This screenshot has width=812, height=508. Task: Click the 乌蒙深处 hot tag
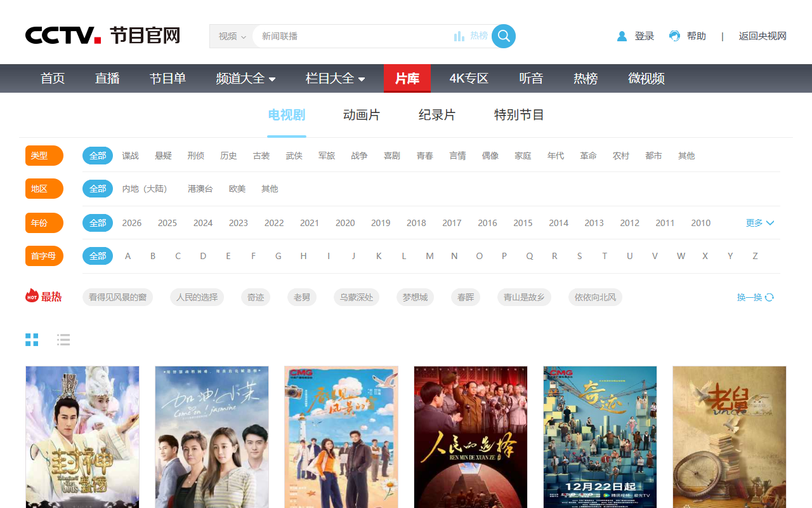pyautogui.click(x=357, y=297)
